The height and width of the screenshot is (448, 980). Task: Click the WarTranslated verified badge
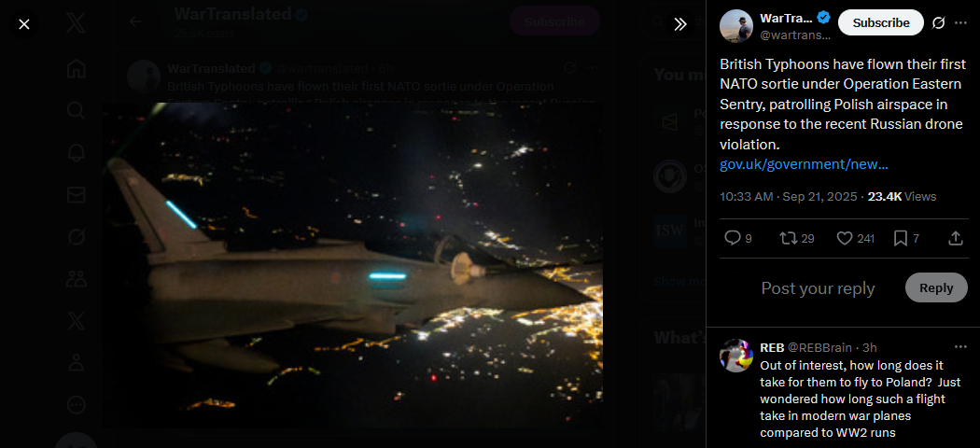[x=824, y=18]
